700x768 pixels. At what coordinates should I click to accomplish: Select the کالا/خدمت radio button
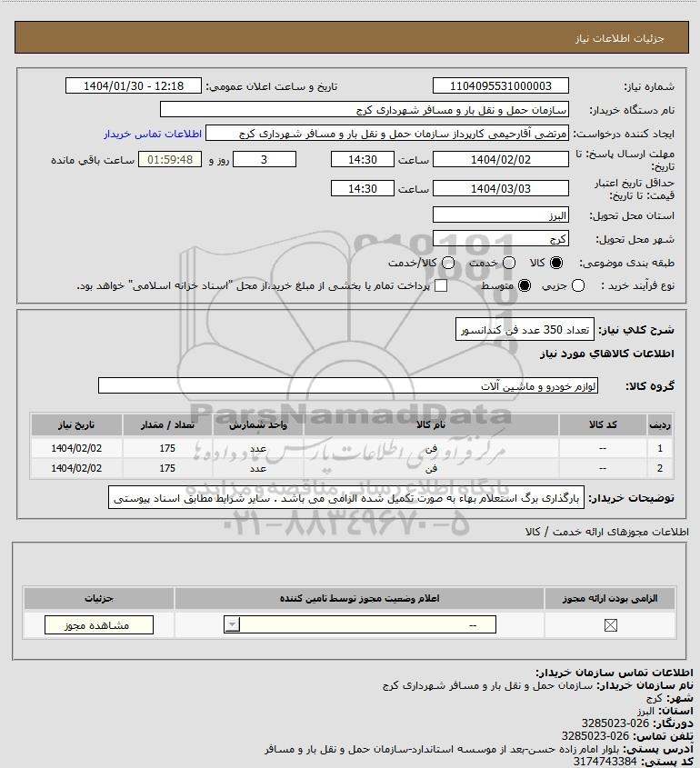(447, 263)
